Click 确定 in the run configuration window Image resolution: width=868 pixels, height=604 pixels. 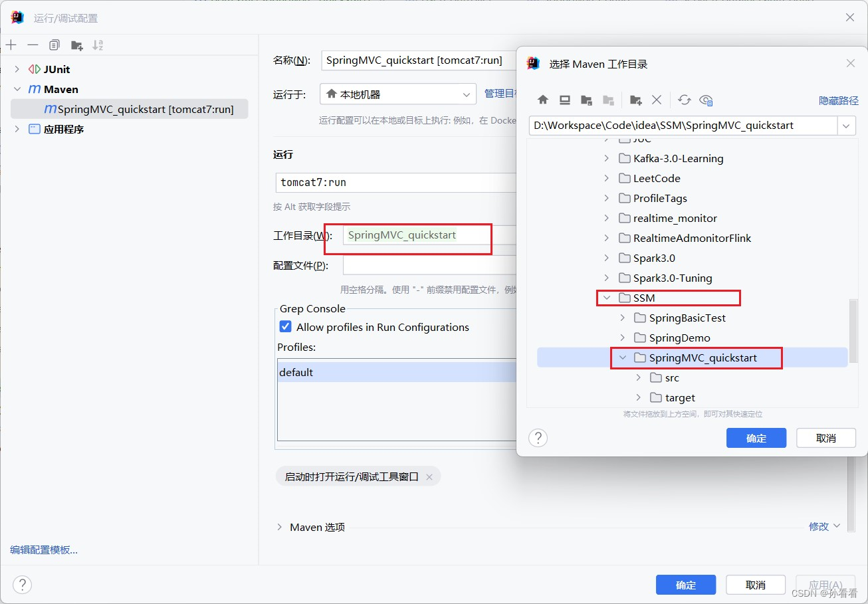(686, 585)
